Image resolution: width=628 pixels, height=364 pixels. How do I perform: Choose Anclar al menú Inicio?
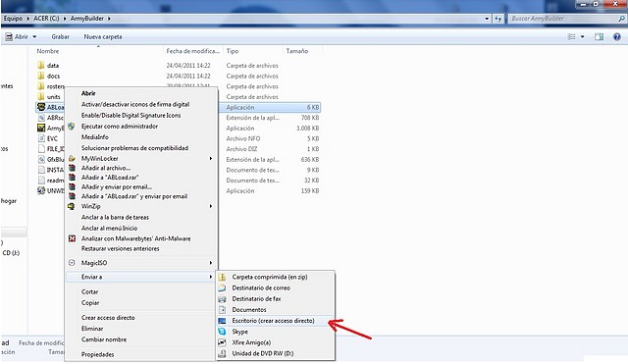click(109, 228)
